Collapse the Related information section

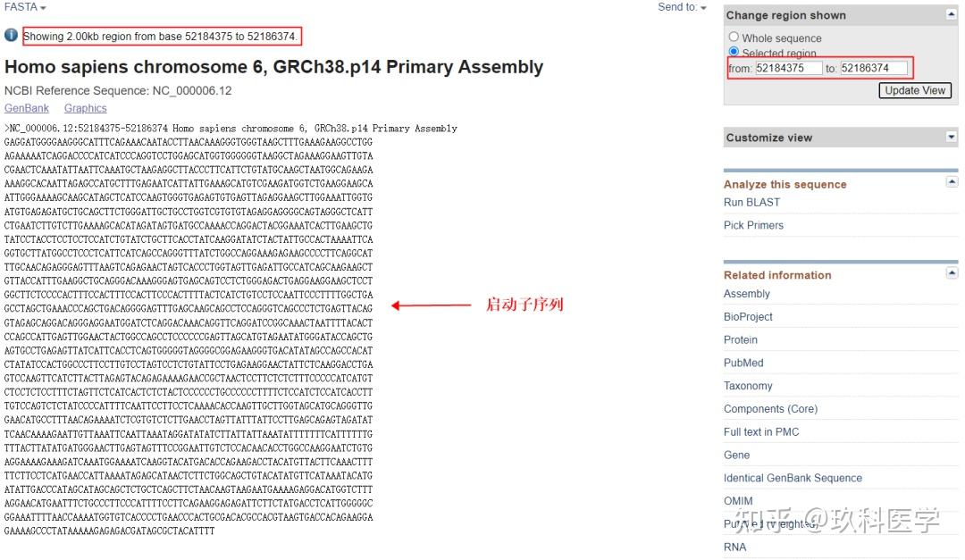[x=951, y=273]
